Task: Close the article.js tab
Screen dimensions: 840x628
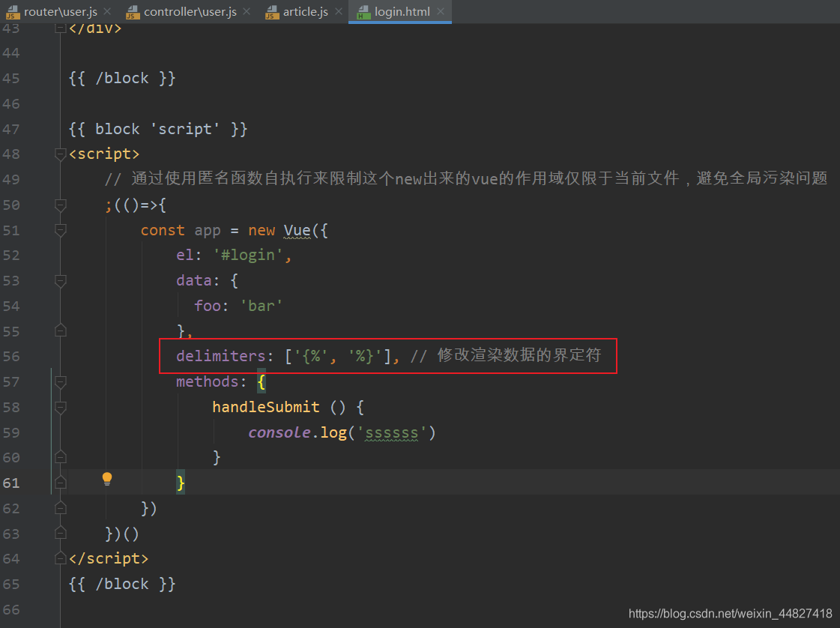Action: [339, 11]
